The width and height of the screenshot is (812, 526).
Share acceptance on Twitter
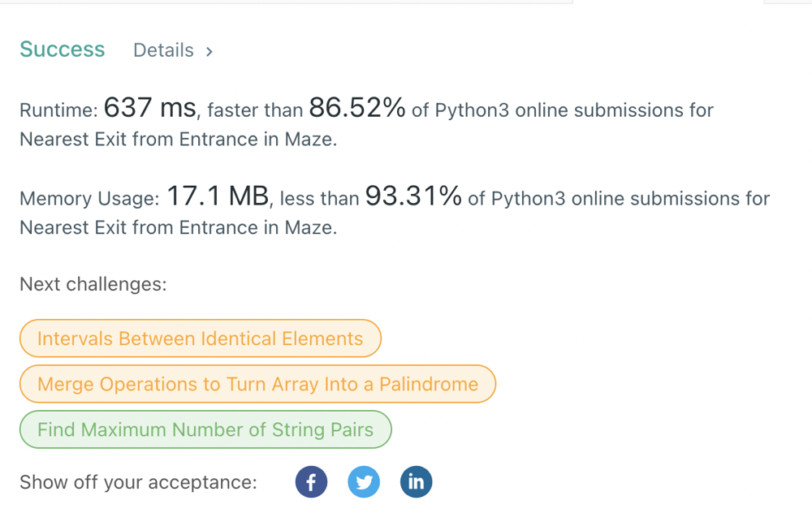(x=364, y=482)
